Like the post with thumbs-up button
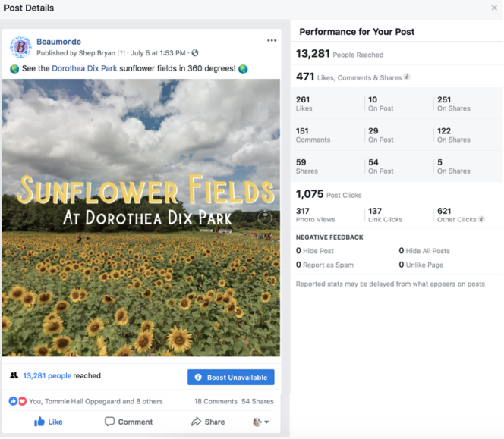504x439 pixels. [x=49, y=422]
